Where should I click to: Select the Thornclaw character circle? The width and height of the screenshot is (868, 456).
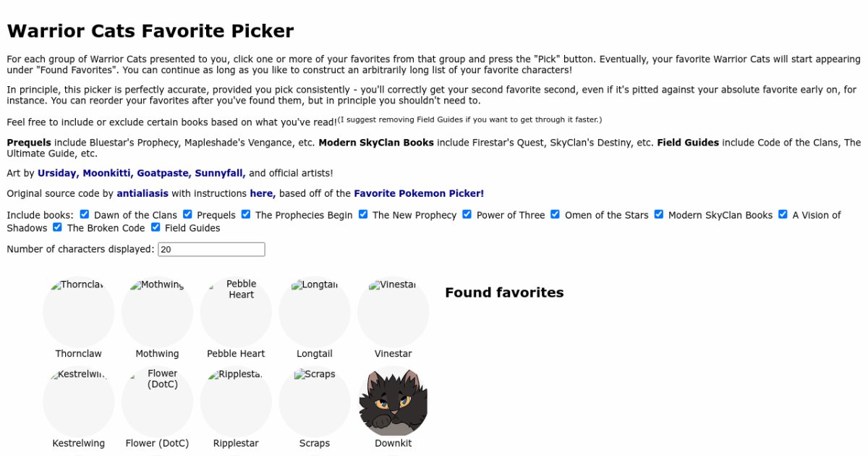(79, 313)
